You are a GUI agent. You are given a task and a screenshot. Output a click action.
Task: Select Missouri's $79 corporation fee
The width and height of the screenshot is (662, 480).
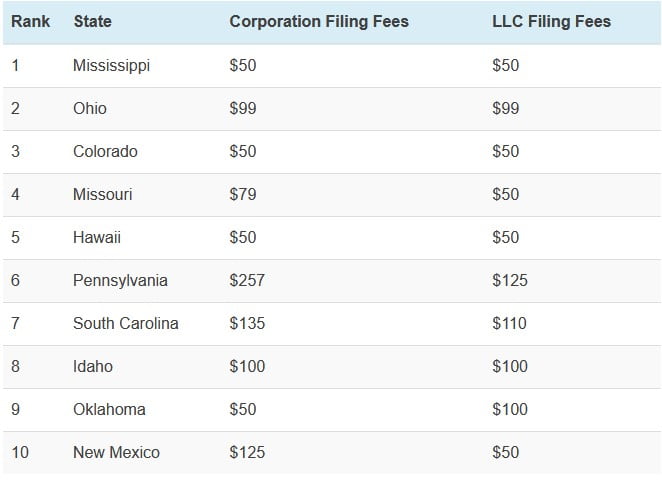coord(243,194)
